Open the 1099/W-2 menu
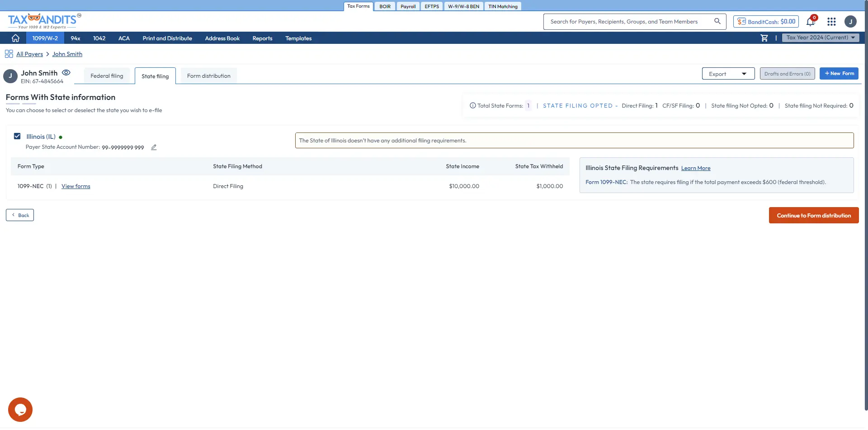Screen dimensions: 868x430 coord(45,38)
